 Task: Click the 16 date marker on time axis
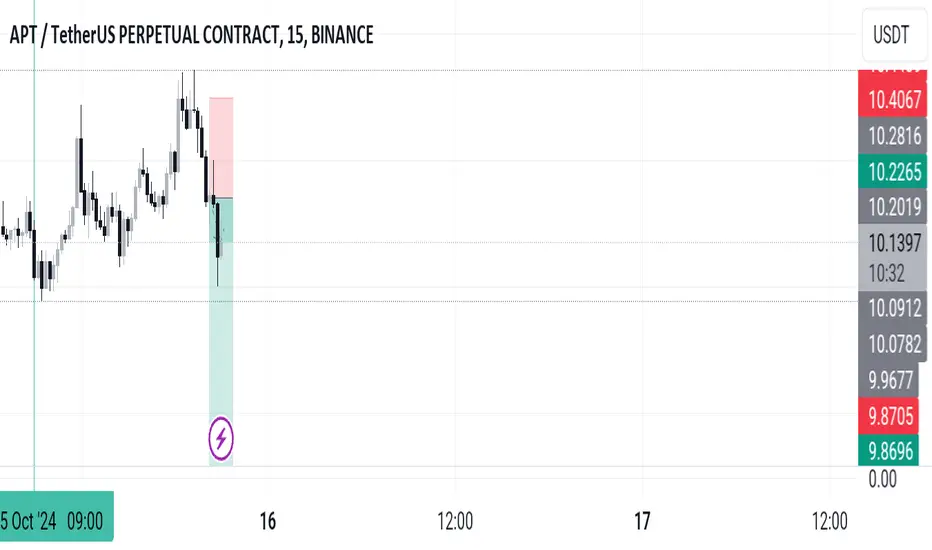[267, 521]
